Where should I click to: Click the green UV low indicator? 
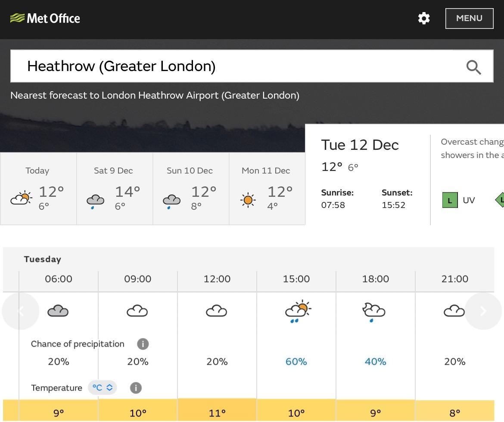click(x=450, y=200)
